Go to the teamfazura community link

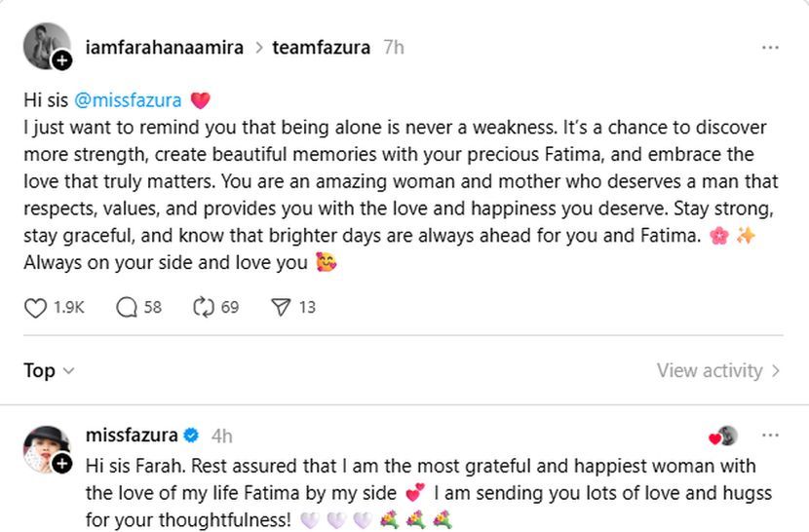point(321,47)
